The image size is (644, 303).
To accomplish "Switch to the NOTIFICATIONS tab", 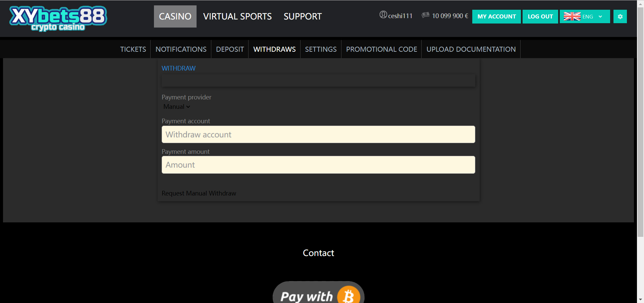I will 181,49.
